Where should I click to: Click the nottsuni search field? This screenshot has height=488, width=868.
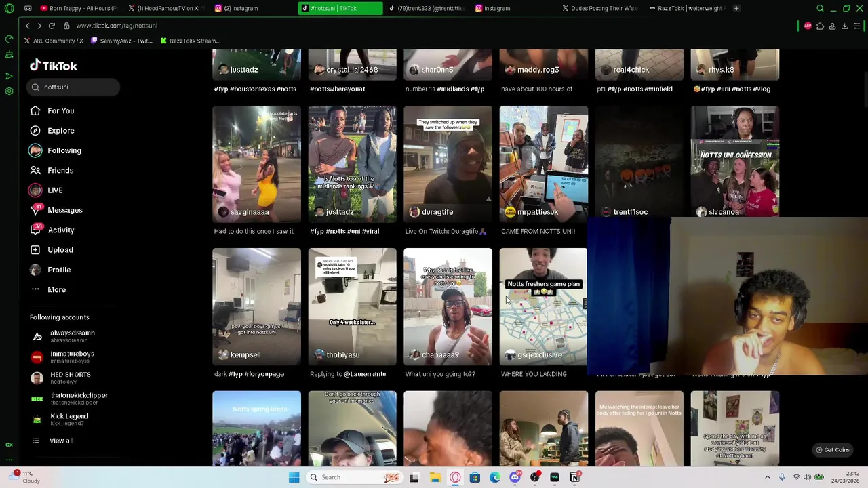[x=75, y=87]
